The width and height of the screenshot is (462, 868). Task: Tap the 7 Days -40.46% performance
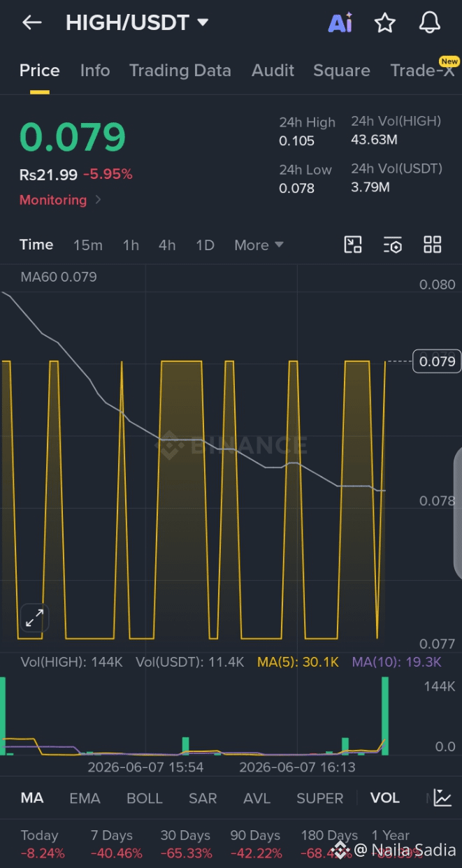116,844
